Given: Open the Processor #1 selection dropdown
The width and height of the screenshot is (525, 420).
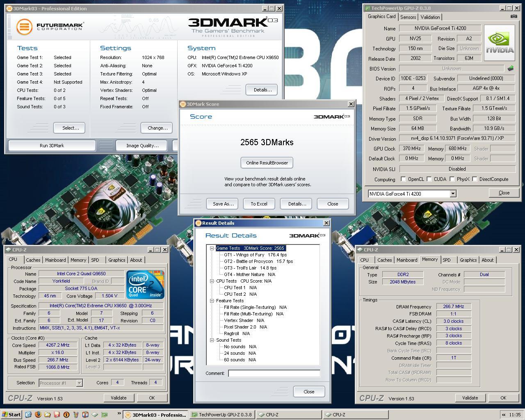Looking at the screenshot, I should pos(79,383).
